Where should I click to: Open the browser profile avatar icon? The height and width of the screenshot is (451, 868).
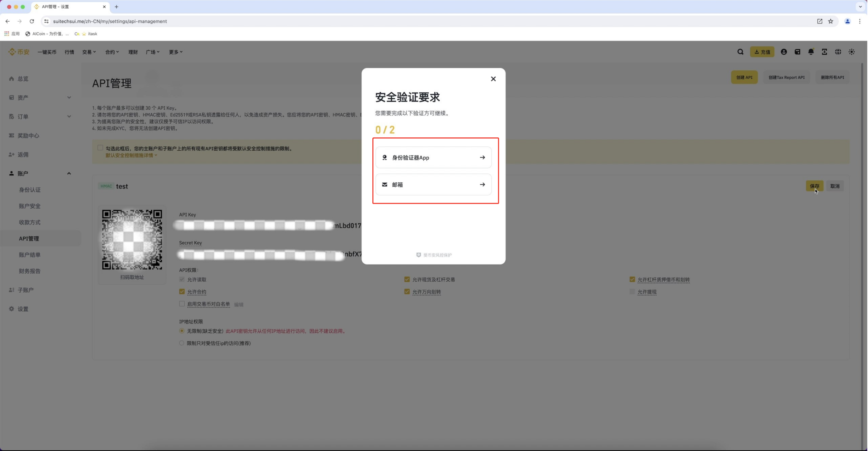tap(847, 21)
